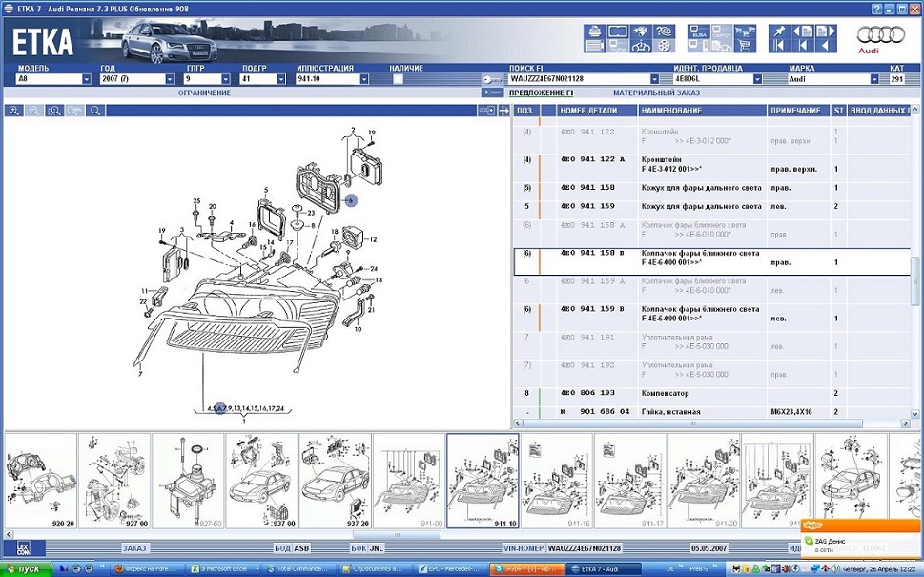Click the printer icon in the top toolbar
The image size is (924, 577).
tap(592, 31)
